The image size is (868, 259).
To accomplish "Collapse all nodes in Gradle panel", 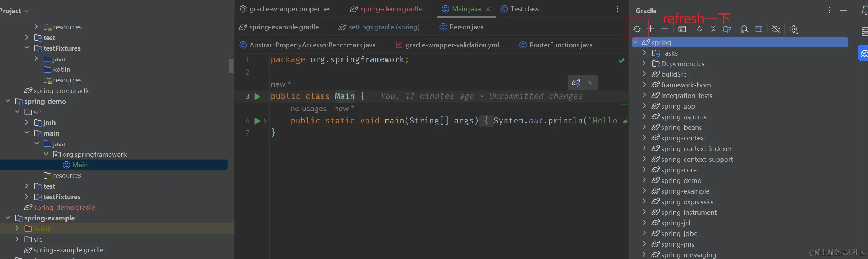I will click(713, 29).
